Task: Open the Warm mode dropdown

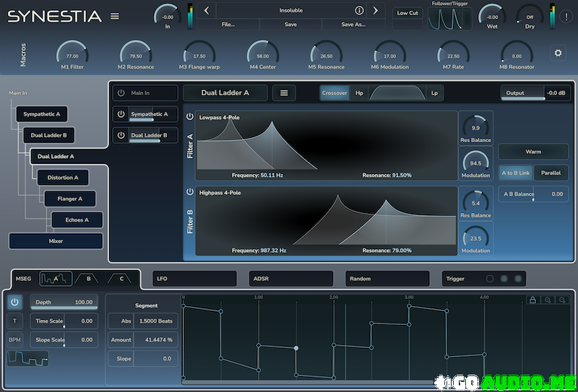Action: [533, 152]
